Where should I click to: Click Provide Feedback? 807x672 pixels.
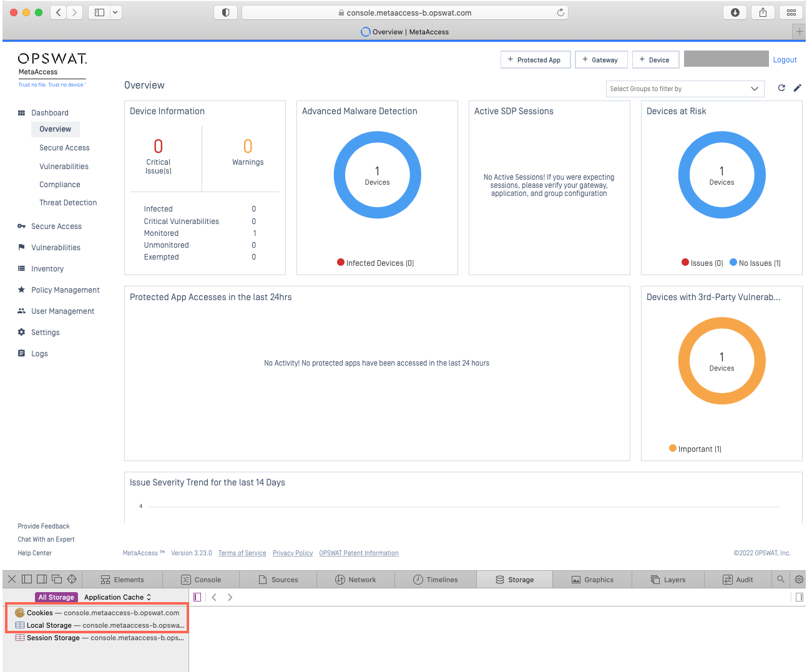44,527
